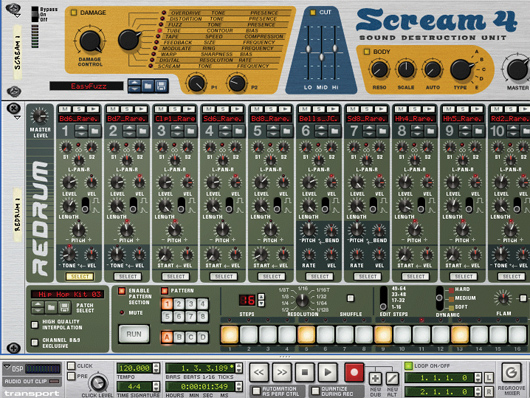Click the New Alt button
Image resolution: width=530 pixels, height=398 pixels.
click(x=392, y=378)
